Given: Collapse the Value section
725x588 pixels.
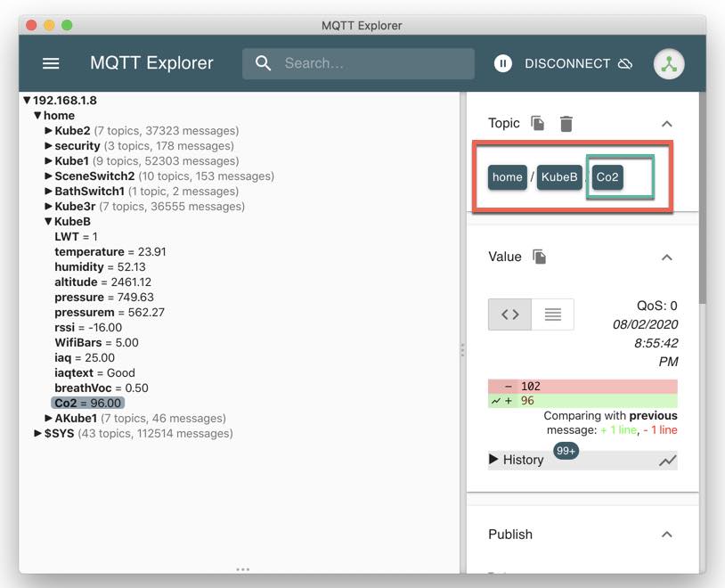Looking at the screenshot, I should pyautogui.click(x=666, y=257).
